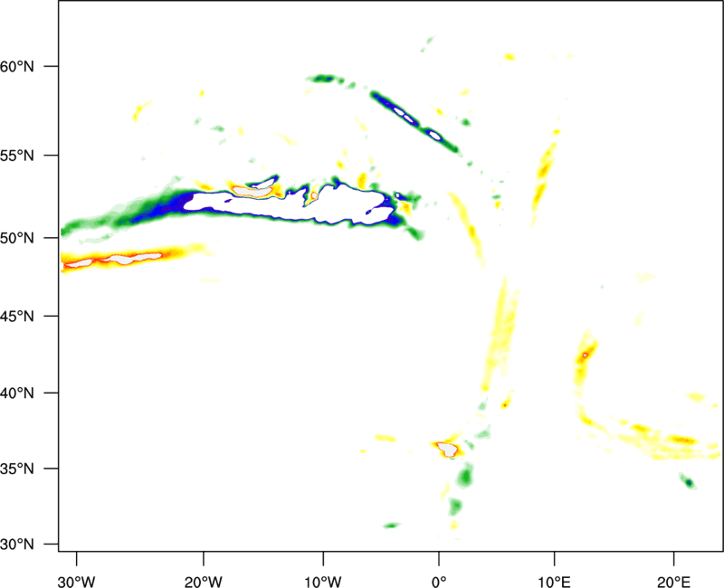724x588 pixels.
Task: Click the 35°N latitude label
Action: tap(17, 469)
